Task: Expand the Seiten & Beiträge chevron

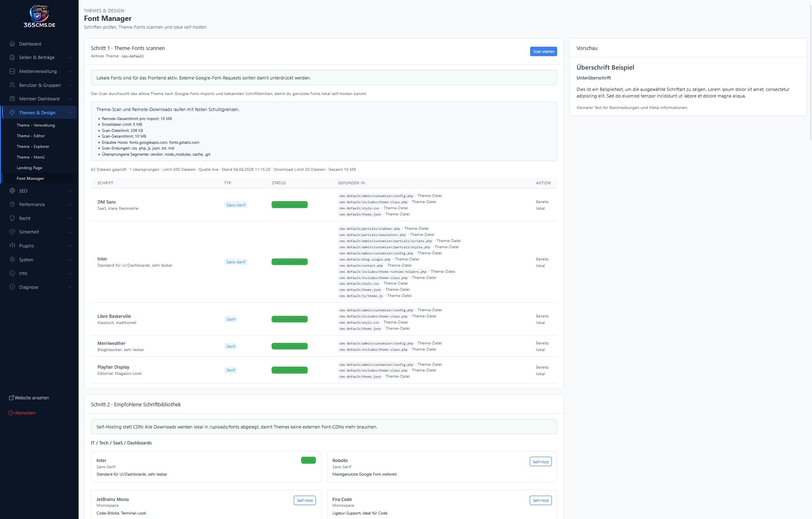Action: point(70,58)
